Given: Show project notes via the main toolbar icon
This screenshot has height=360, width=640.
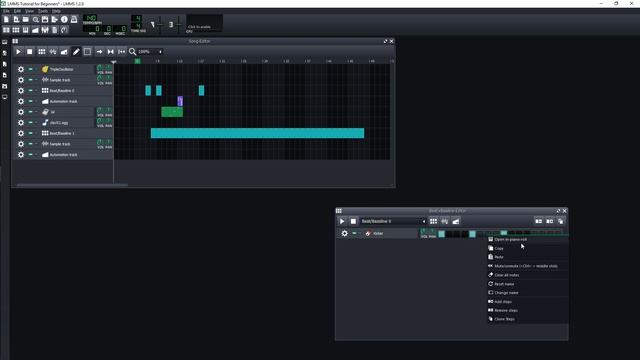Looking at the screenshot, I should (55, 30).
